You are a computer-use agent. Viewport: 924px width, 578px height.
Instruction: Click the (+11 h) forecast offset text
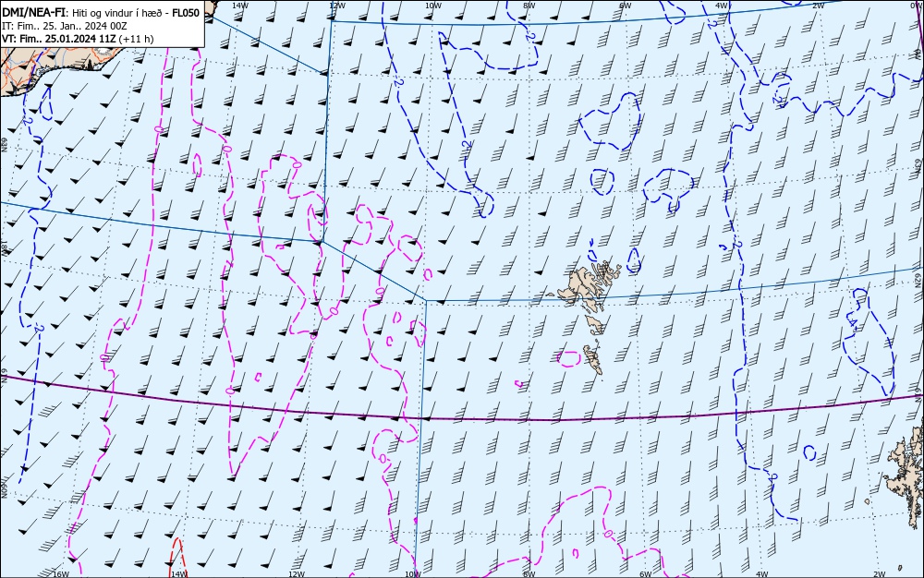136,39
